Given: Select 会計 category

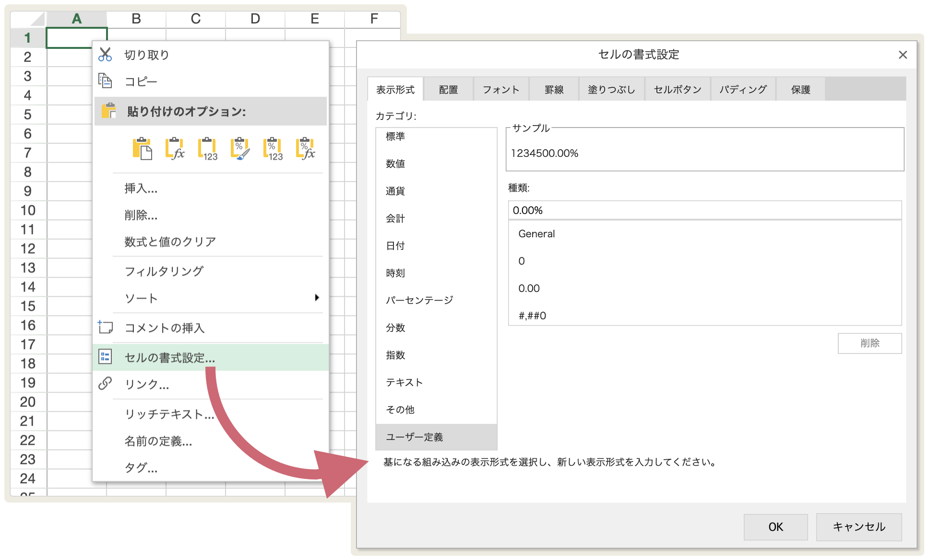Looking at the screenshot, I should point(436,218).
